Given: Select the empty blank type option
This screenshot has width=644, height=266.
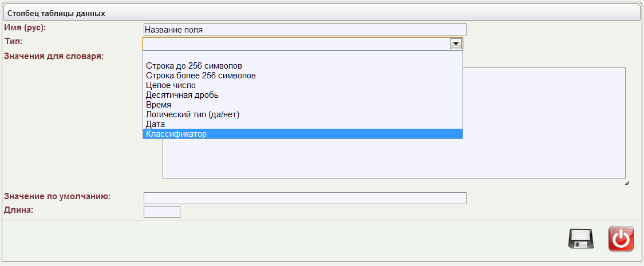Looking at the screenshot, I should tap(303, 56).
